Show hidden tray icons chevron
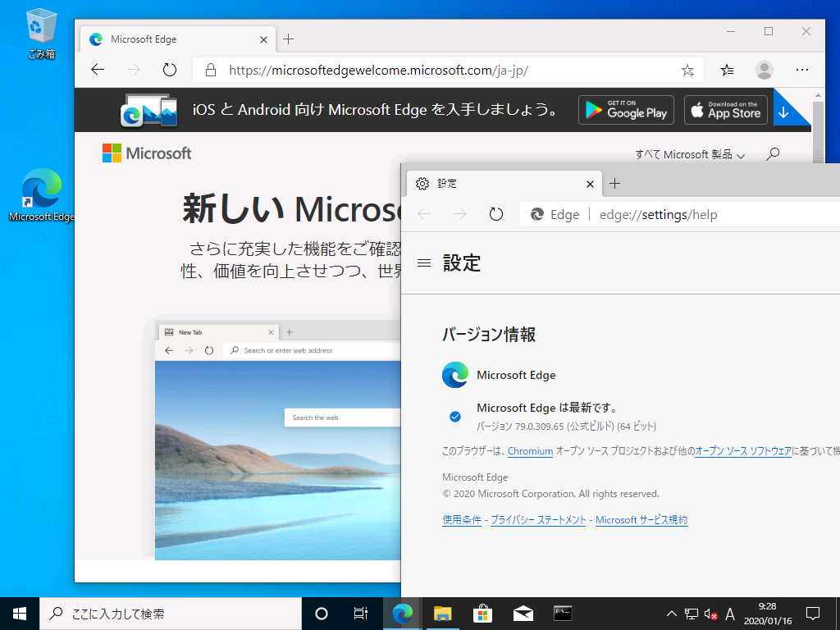Image resolution: width=840 pixels, height=630 pixels. coord(671,614)
